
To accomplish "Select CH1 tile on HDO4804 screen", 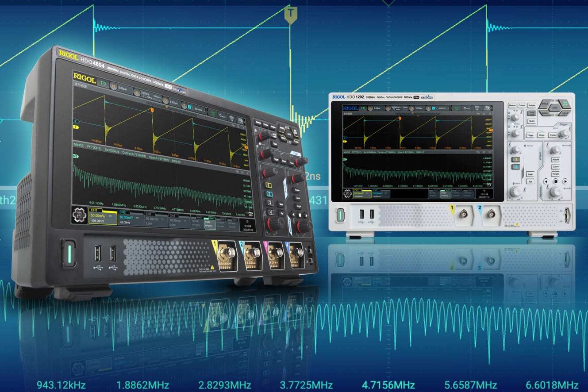I will point(102,217).
